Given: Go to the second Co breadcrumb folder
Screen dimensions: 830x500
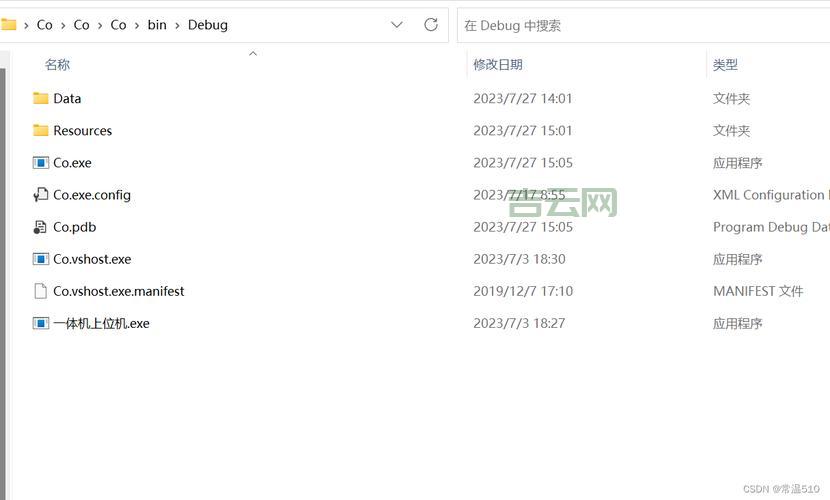Looking at the screenshot, I should [82, 25].
